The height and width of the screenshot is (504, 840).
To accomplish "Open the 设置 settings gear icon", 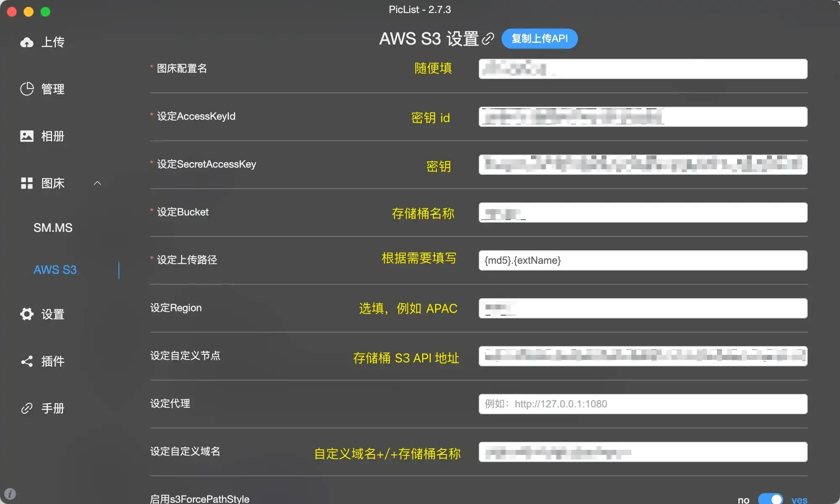I will pyautogui.click(x=26, y=314).
